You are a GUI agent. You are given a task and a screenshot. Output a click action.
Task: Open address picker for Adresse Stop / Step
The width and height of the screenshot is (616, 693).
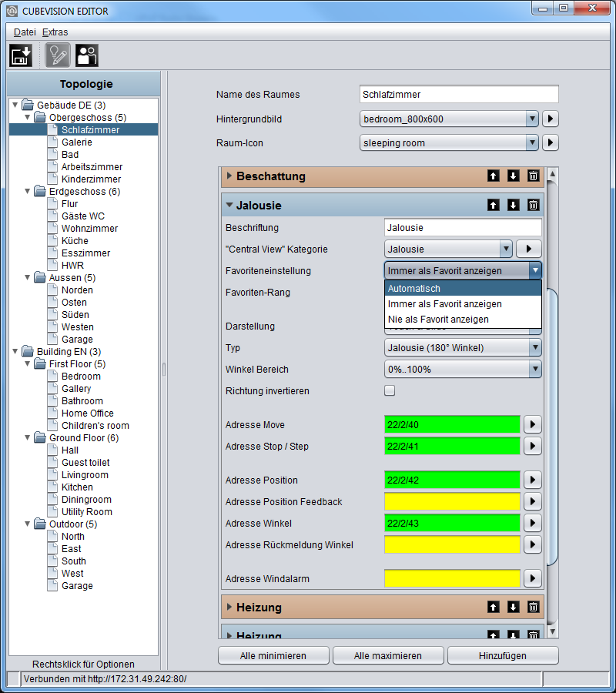[x=533, y=446]
